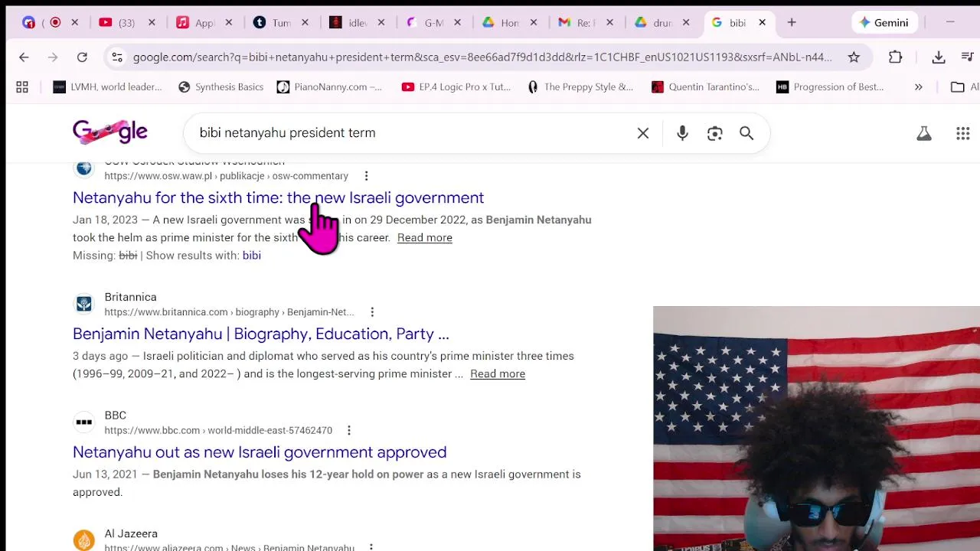Screen dimensions: 980x551
Task: Open The Preppy Style bookmark
Action: pos(580,87)
